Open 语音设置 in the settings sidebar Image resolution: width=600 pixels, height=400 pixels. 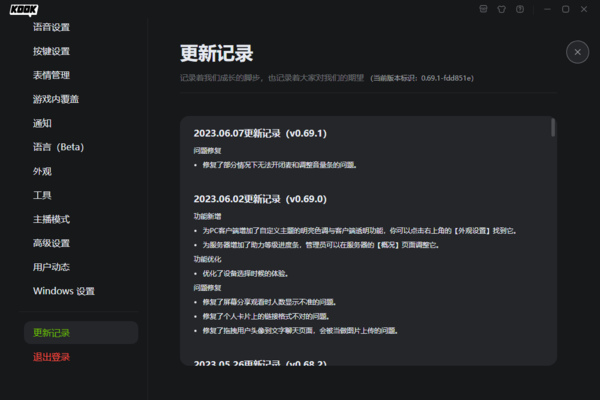52,27
